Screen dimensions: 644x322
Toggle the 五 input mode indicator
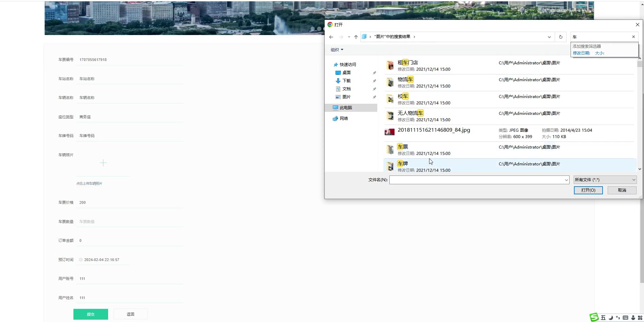(603, 318)
